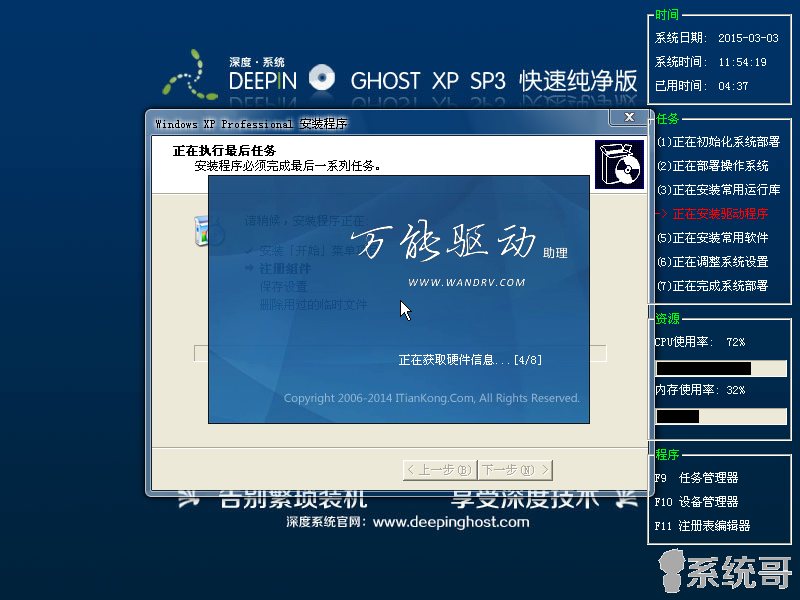Click the 正在执行最后任务 heading
The image size is (800, 600).
coord(224,151)
